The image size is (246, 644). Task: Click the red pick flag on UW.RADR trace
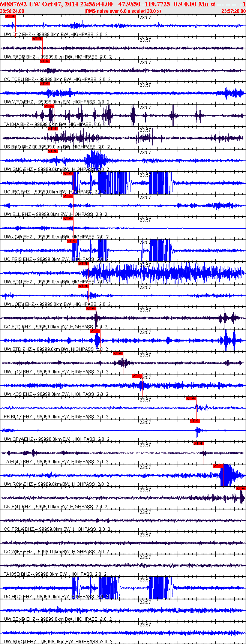(37, 39)
